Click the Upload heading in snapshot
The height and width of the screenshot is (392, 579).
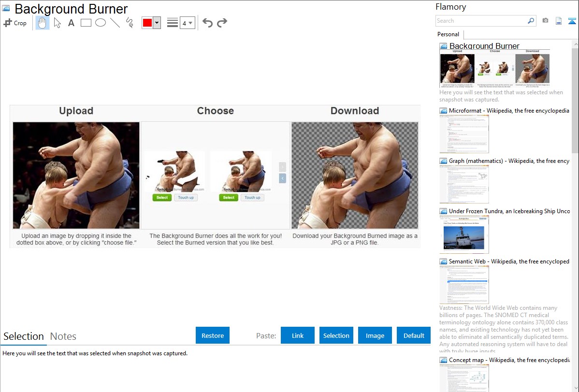(76, 111)
